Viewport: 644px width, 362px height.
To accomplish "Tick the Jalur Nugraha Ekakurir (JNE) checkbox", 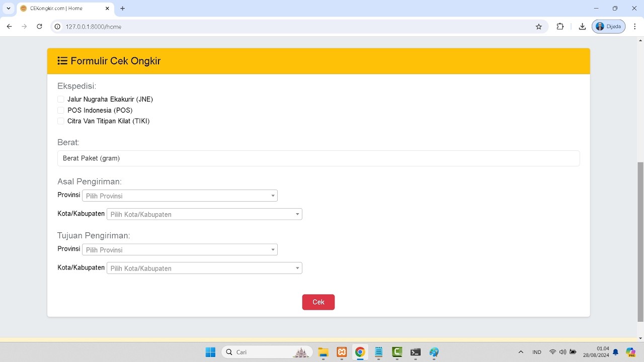I will pos(61,99).
